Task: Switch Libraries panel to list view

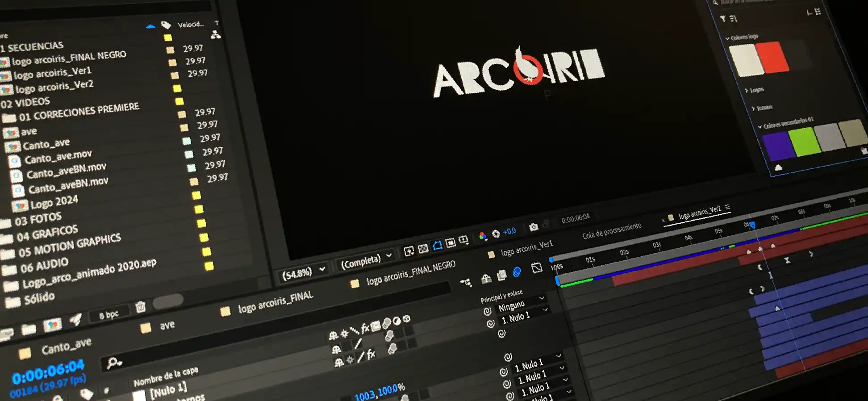Action: pos(818,12)
